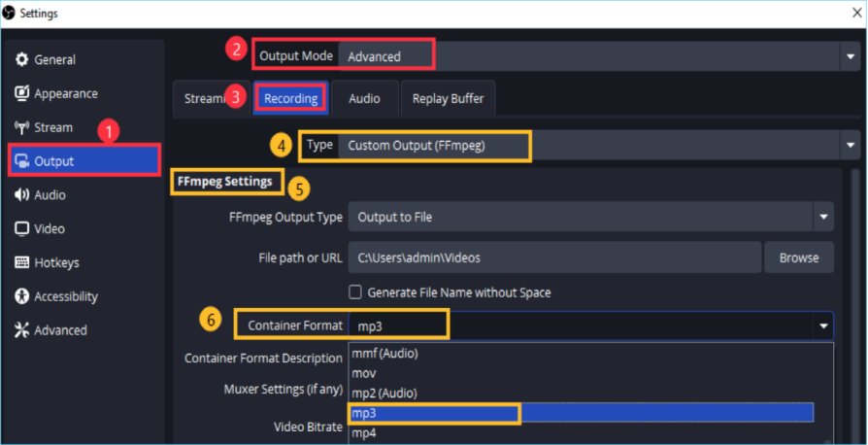Select the Output category in sidebar

click(83, 161)
